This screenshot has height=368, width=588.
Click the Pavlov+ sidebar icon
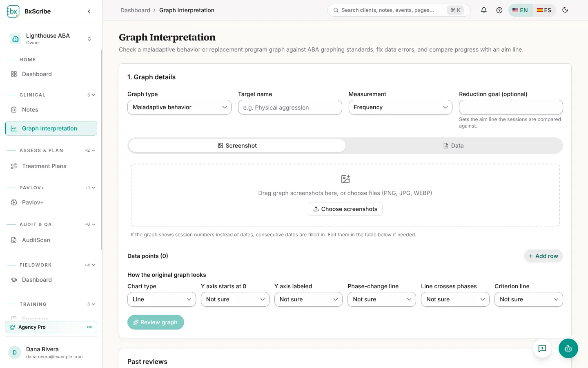(14, 202)
